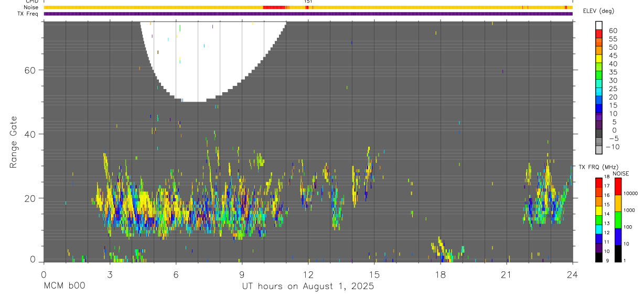Click the 18 hour tick label
644x297 pixels.
[440, 274]
